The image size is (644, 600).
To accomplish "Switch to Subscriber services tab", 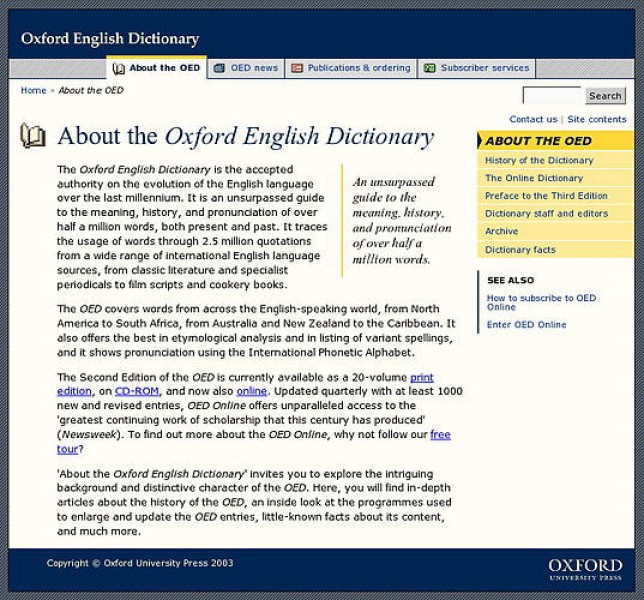I will [x=484, y=69].
